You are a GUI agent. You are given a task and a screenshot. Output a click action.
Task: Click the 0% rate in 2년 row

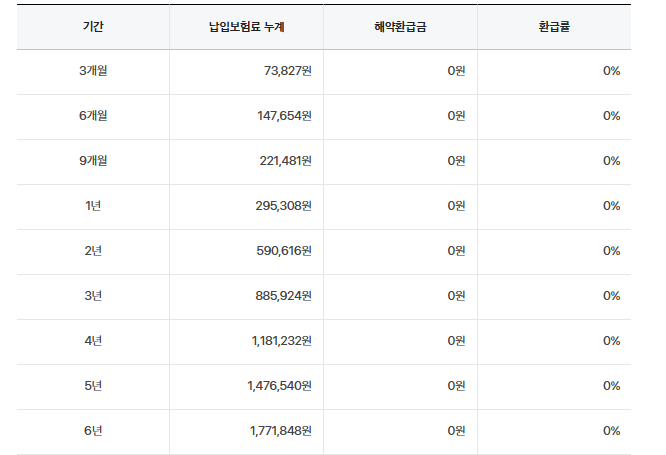[612, 251]
